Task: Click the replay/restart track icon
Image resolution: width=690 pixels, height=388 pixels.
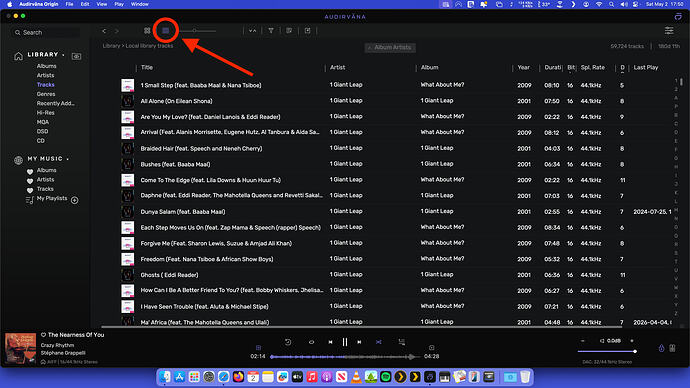Action: [288, 342]
